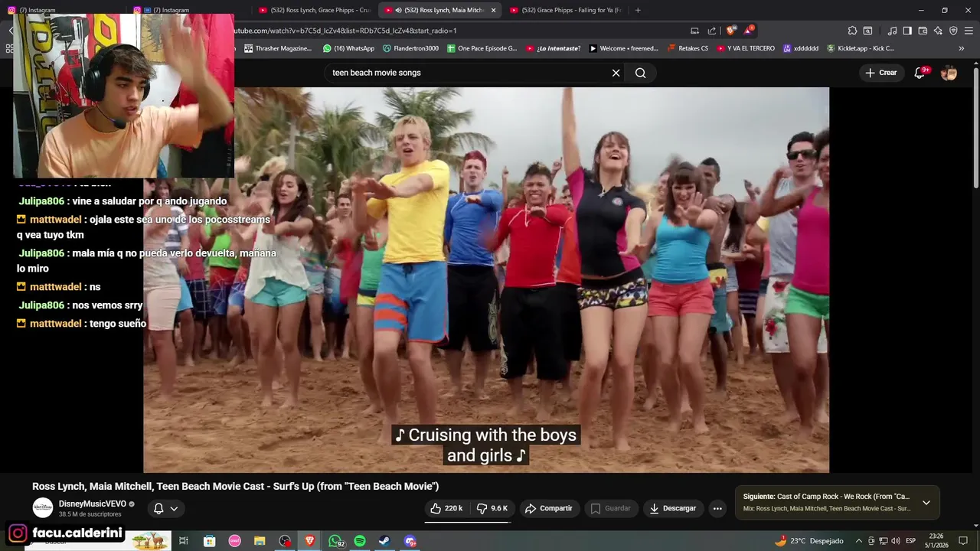The width and height of the screenshot is (980, 551).
Task: Open the Brave VPN shield icon
Action: (x=953, y=31)
